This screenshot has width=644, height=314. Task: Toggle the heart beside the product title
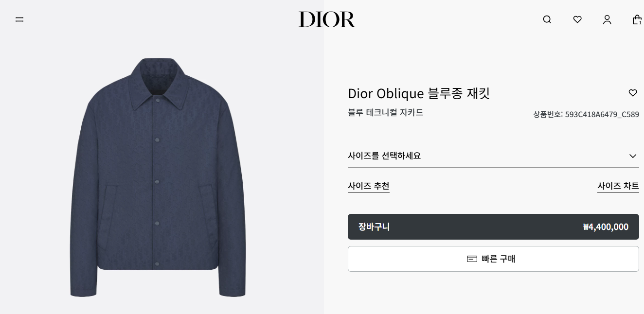pyautogui.click(x=633, y=93)
